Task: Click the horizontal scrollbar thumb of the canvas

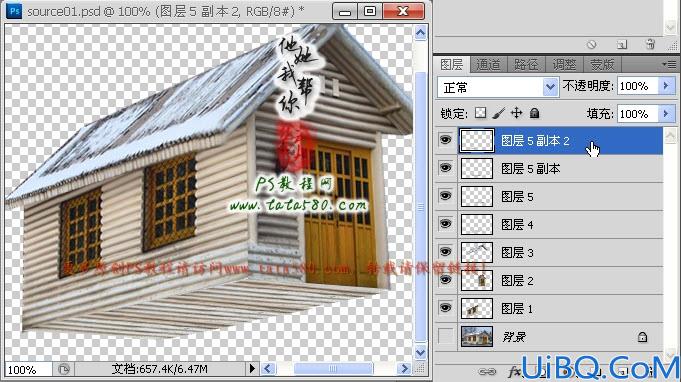Action: [333, 369]
